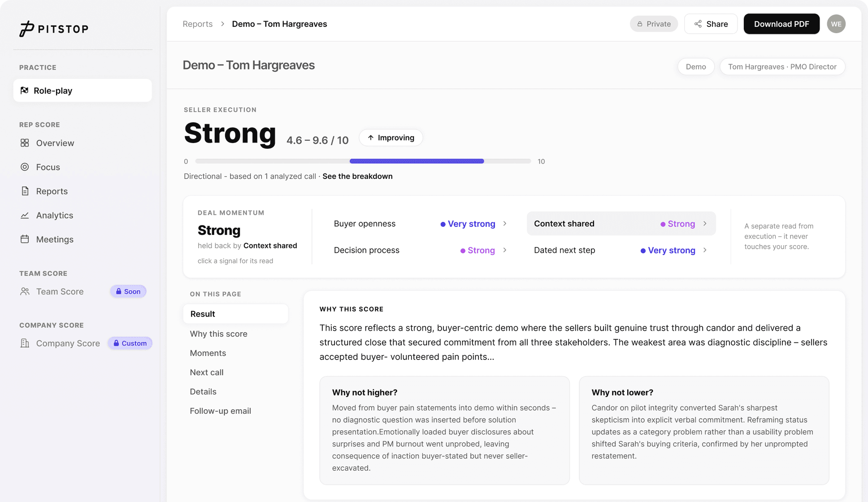
Task: Click the Pitstop logo icon
Action: pyautogui.click(x=26, y=29)
